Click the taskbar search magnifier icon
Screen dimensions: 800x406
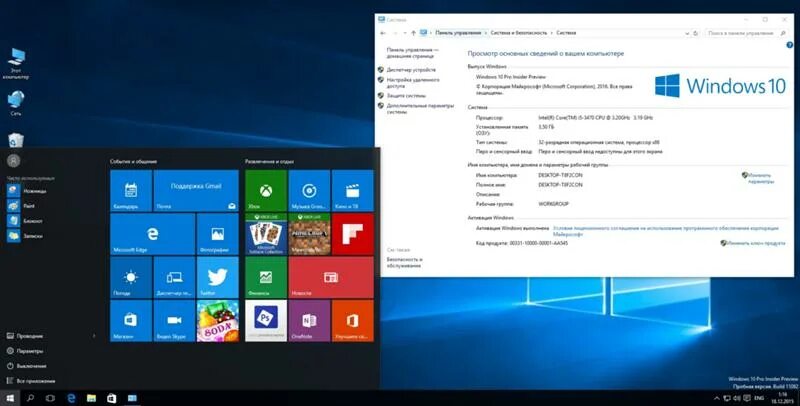pyautogui.click(x=30, y=398)
